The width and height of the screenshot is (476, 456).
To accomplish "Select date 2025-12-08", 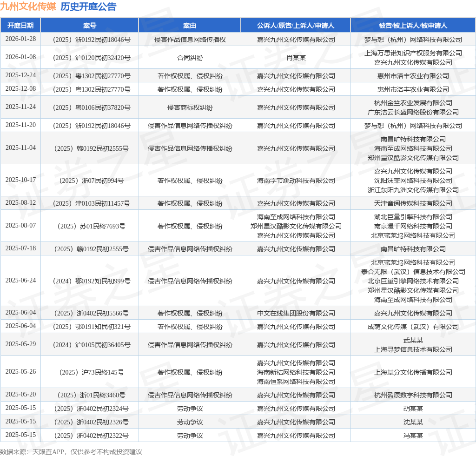I will [20, 89].
